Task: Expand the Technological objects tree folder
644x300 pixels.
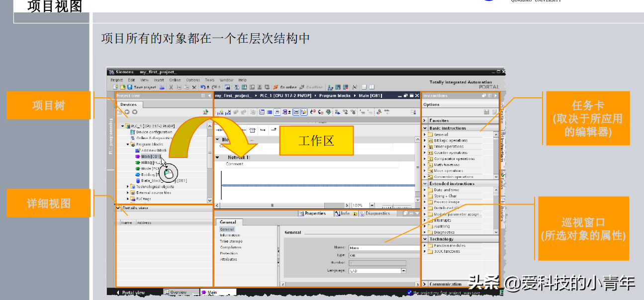Action: click(x=127, y=187)
